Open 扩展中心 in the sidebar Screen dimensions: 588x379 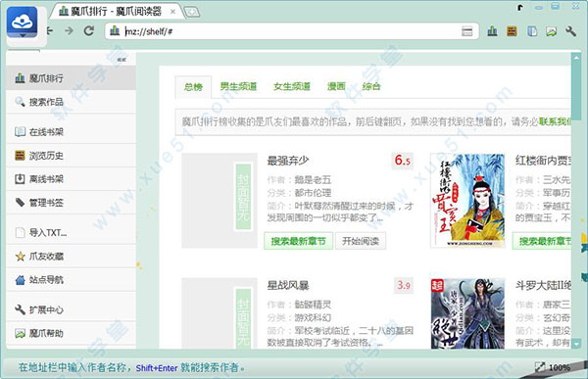(x=71, y=310)
